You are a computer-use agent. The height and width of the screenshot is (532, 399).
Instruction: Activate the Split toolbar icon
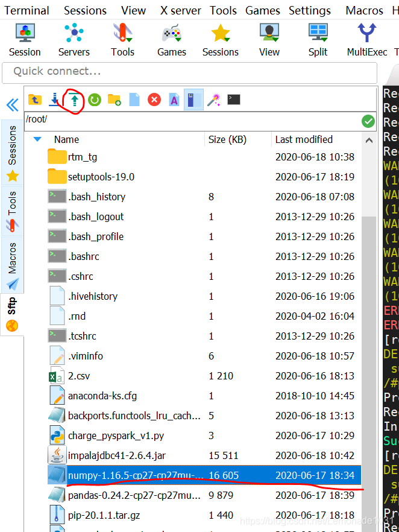point(318,40)
